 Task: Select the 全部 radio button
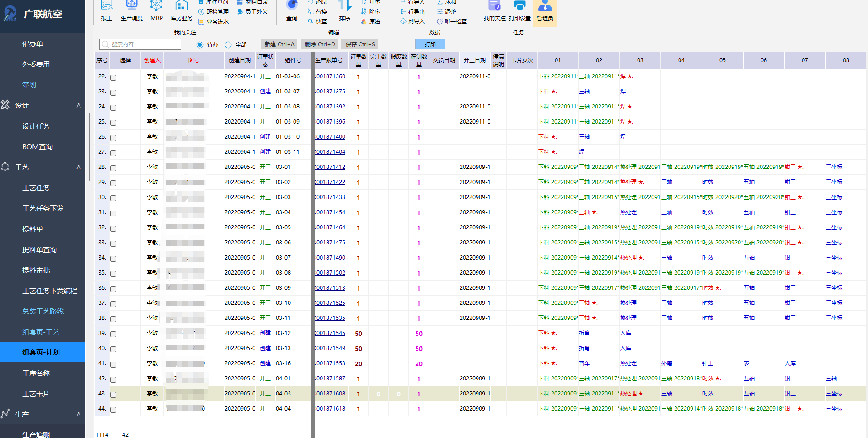pyautogui.click(x=229, y=45)
